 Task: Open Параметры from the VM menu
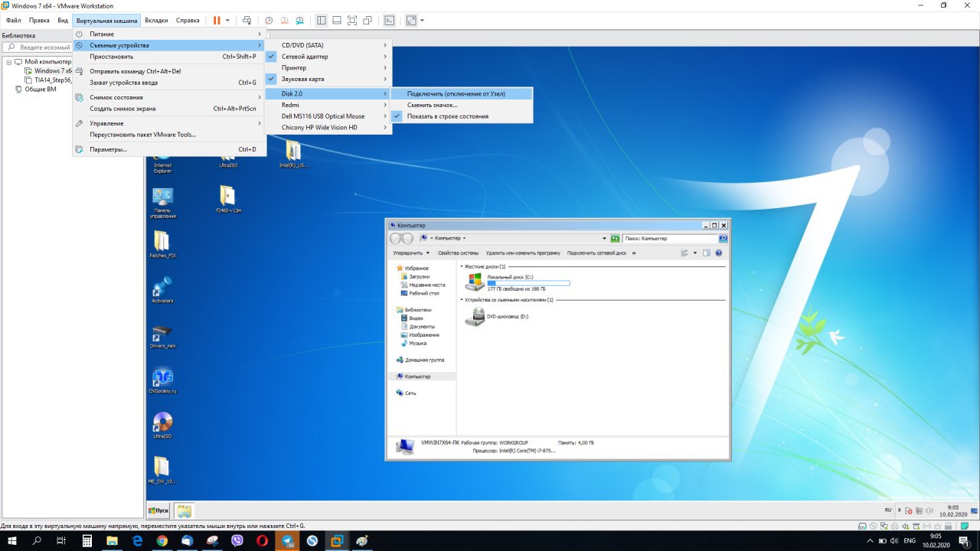pos(169,149)
